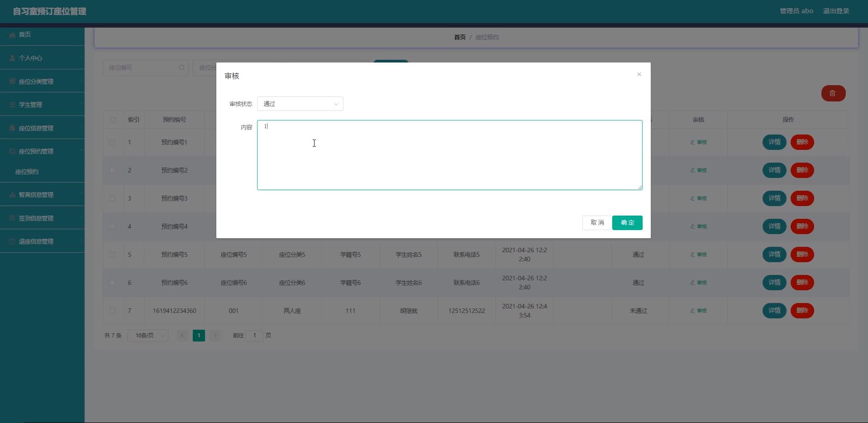Open 详情 for row 3

click(x=774, y=198)
